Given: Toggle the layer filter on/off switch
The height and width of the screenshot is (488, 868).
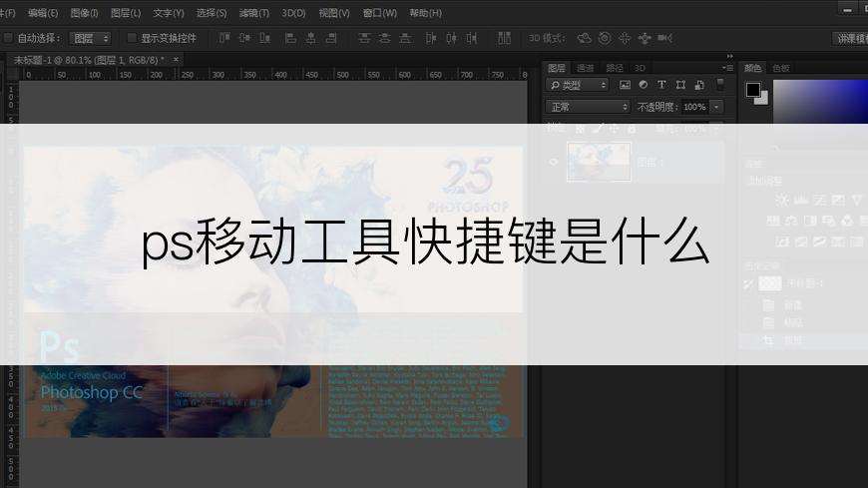Looking at the screenshot, I should pos(720,86).
